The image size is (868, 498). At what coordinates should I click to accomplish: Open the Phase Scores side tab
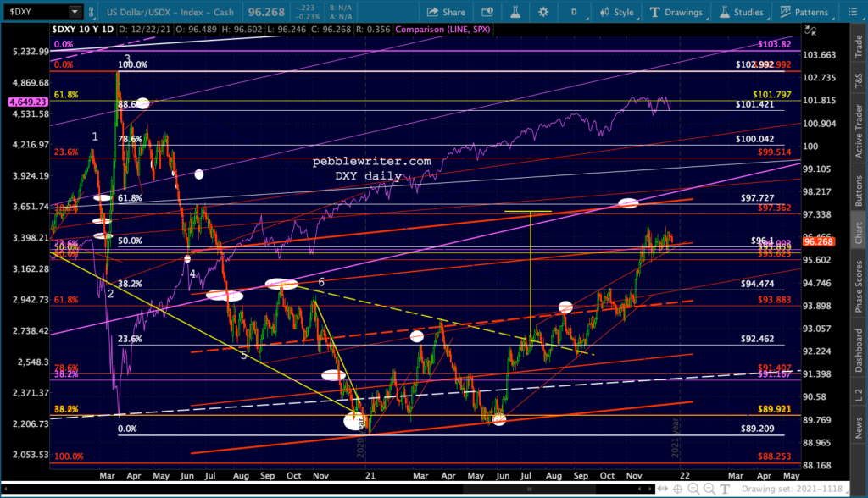pos(859,287)
